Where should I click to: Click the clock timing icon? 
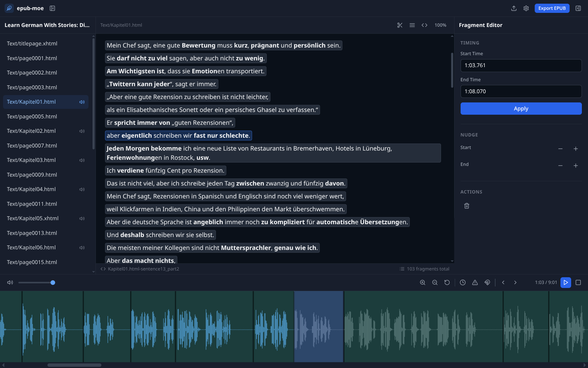point(463,282)
